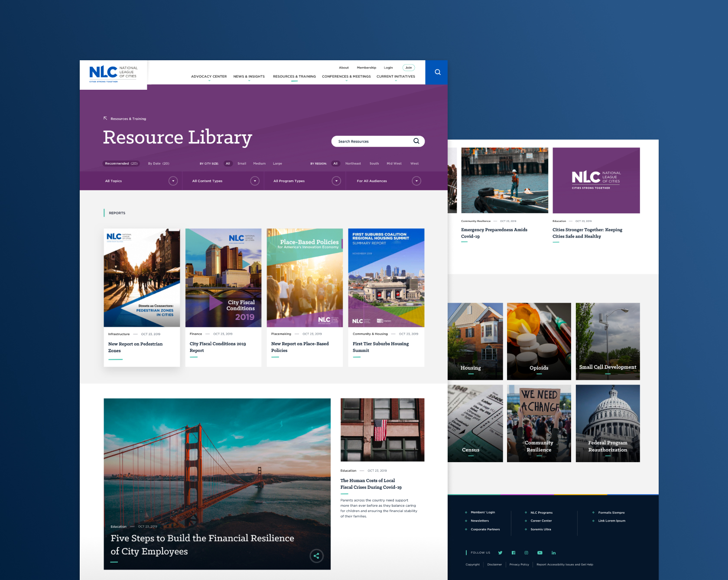Filter city size by Medium
Screen dimensions: 728x580
(x=259, y=163)
